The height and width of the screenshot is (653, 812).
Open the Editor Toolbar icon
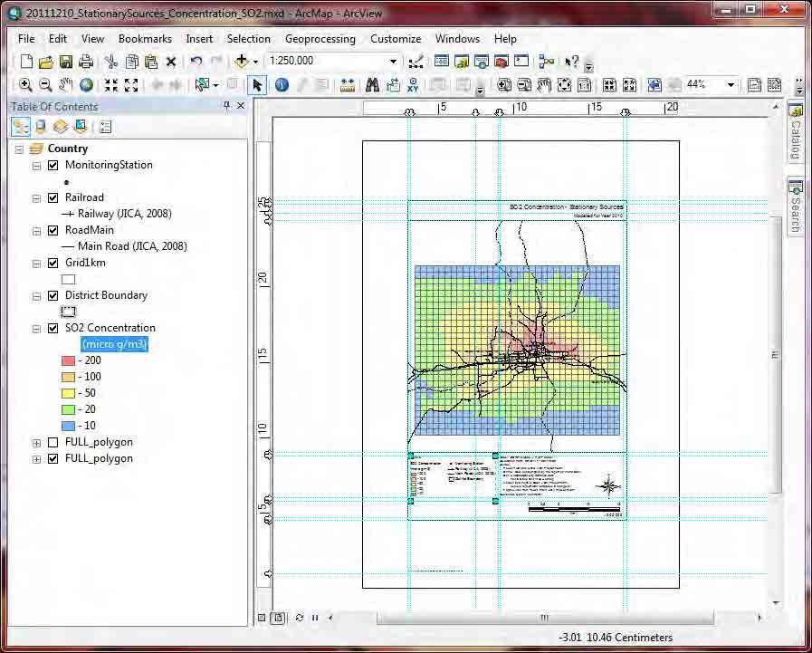(x=415, y=62)
